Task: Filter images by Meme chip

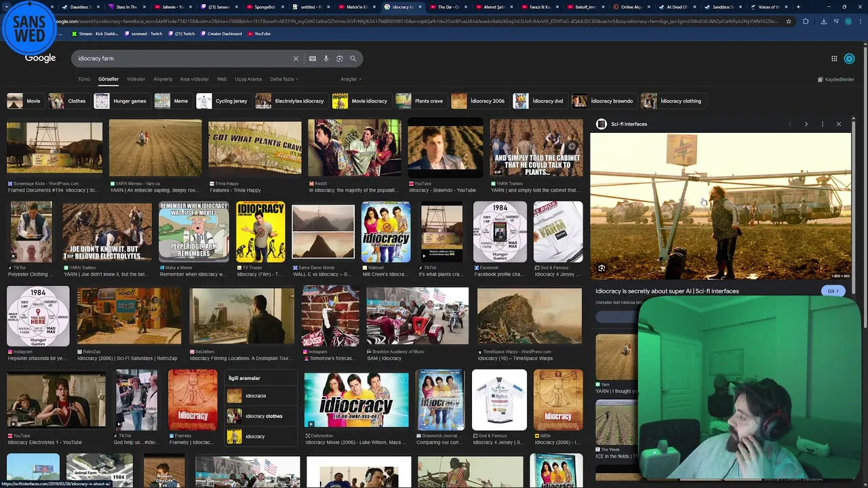Action: (x=172, y=101)
